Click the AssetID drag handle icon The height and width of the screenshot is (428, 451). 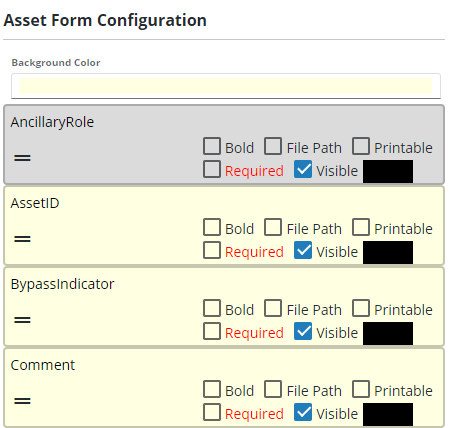coord(22,239)
